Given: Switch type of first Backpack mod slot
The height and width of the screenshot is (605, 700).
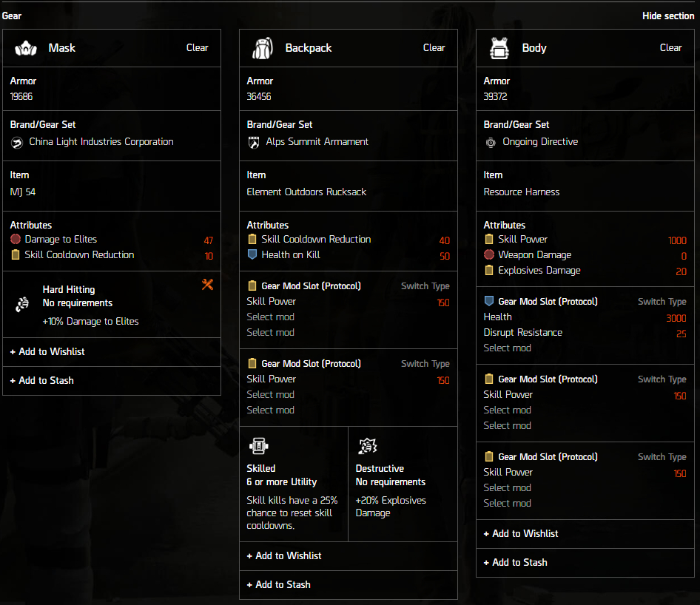Looking at the screenshot, I should point(425,286).
